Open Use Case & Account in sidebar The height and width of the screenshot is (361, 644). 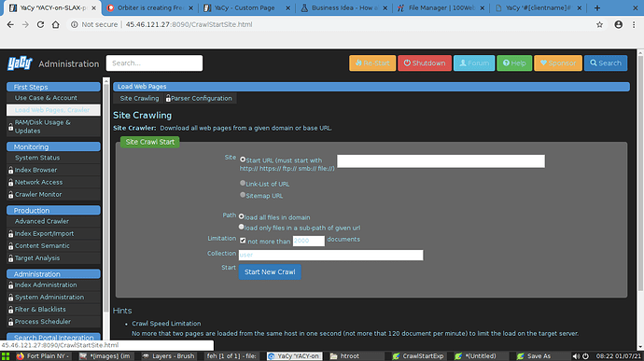click(x=53, y=98)
